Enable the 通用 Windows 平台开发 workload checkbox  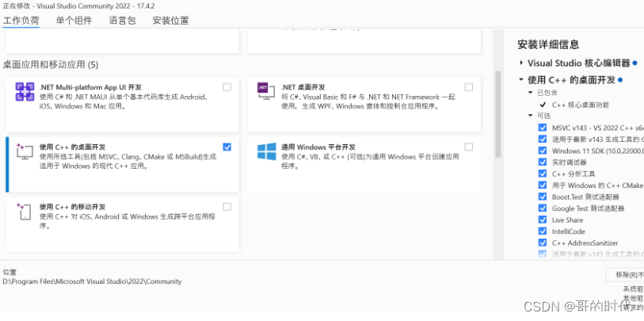click(469, 147)
